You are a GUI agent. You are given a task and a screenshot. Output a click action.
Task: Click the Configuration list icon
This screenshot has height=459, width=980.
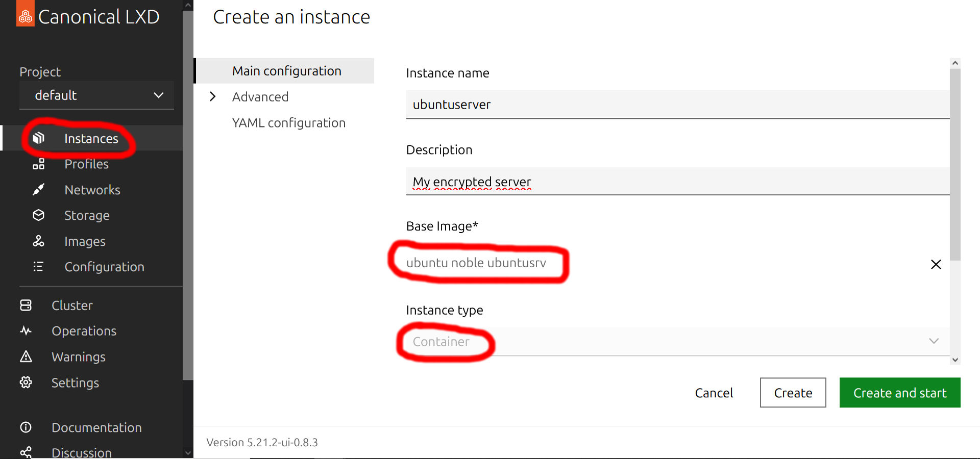[39, 267]
